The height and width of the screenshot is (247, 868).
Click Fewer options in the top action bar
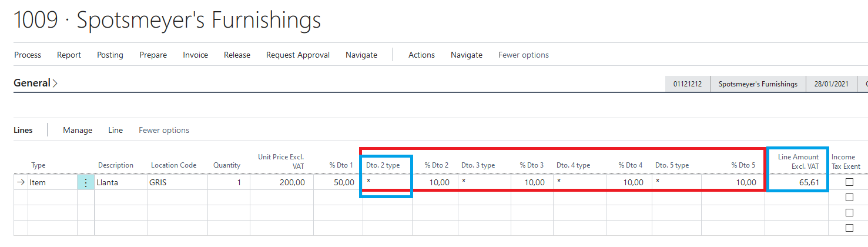(524, 55)
